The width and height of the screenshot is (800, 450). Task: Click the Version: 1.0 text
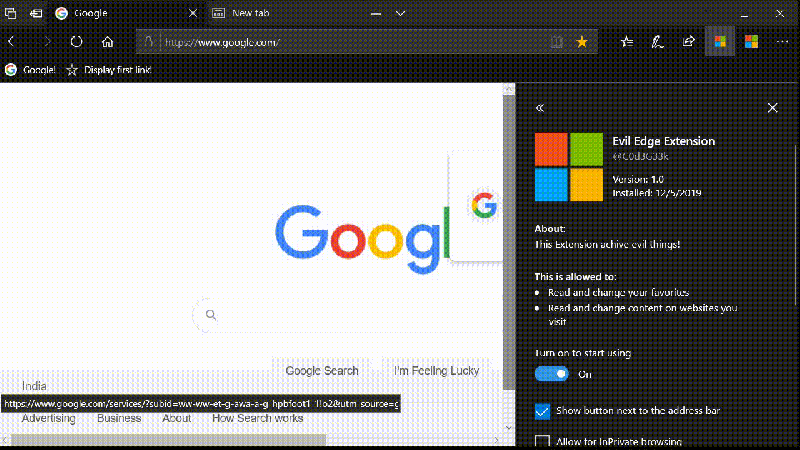(x=638, y=180)
